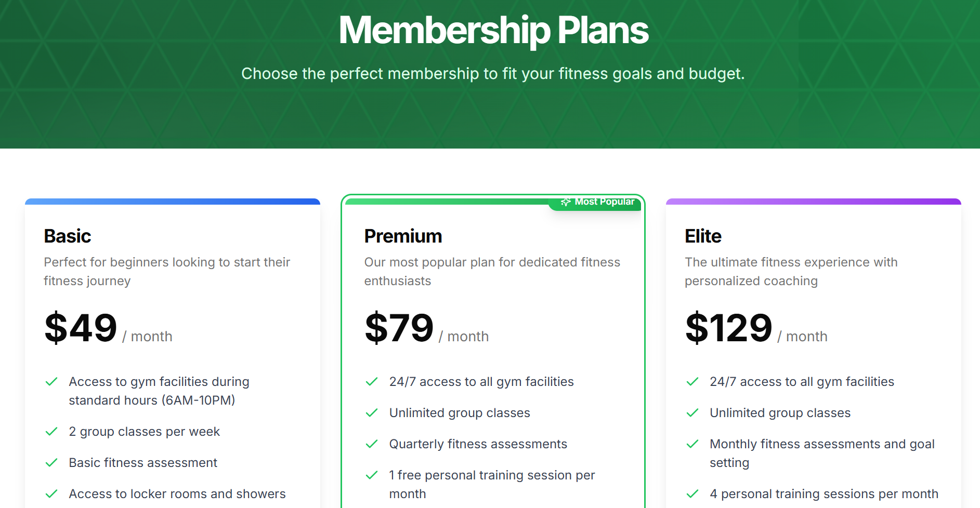Click the checkmark beside "1 free personal training session per month"
This screenshot has width=980, height=508.
tap(372, 475)
